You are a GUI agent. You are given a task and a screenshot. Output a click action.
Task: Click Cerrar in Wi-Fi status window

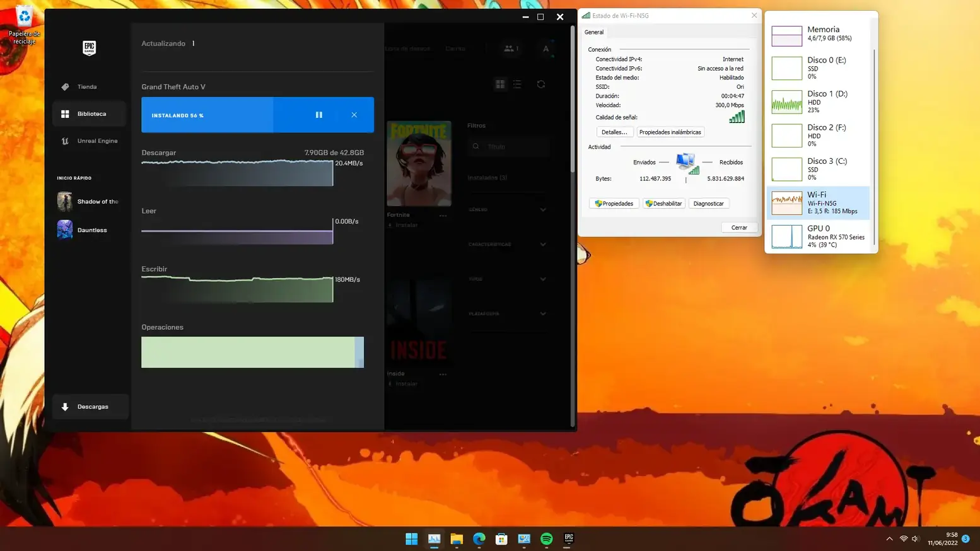[739, 228]
